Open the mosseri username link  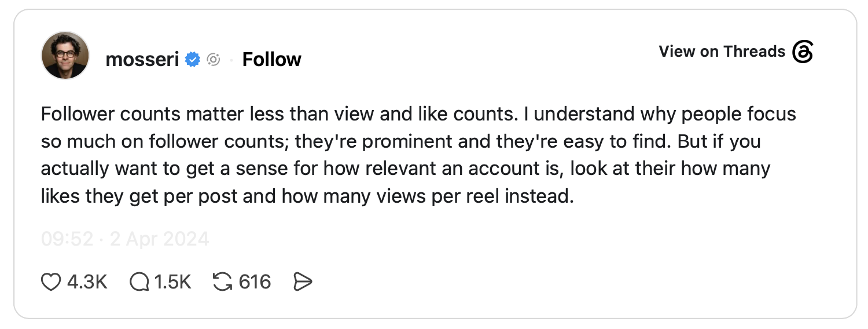pyautogui.click(x=142, y=59)
